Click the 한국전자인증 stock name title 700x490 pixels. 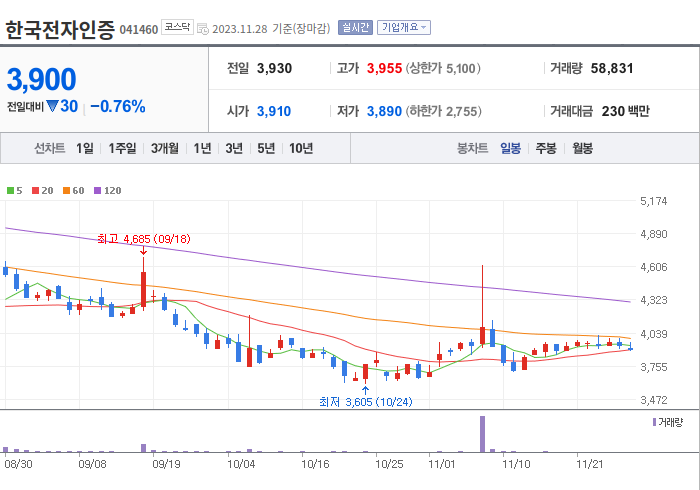tap(60, 30)
